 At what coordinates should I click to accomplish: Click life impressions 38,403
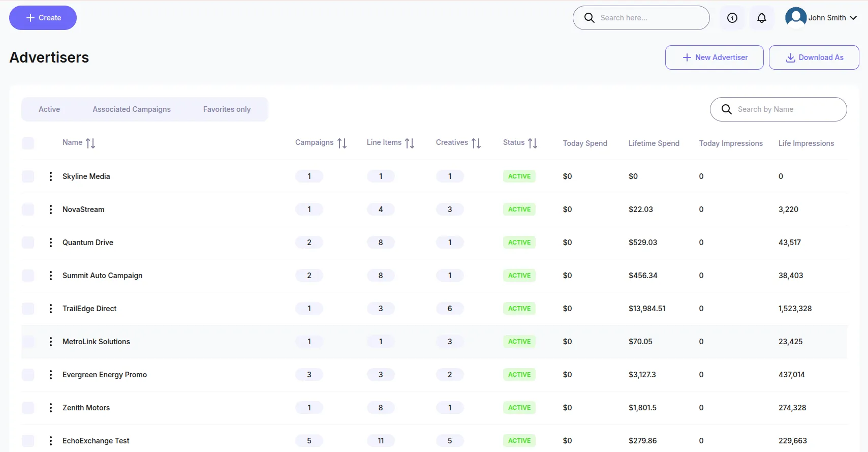coord(791,276)
